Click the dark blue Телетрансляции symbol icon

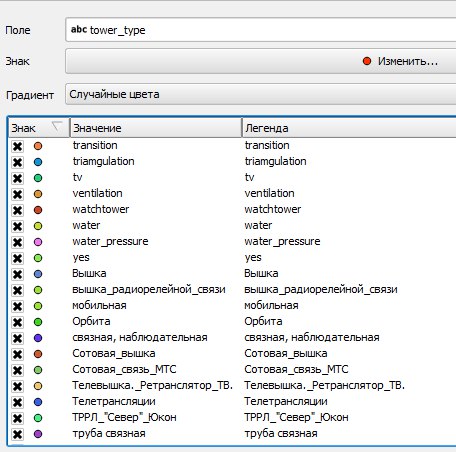(x=38, y=402)
